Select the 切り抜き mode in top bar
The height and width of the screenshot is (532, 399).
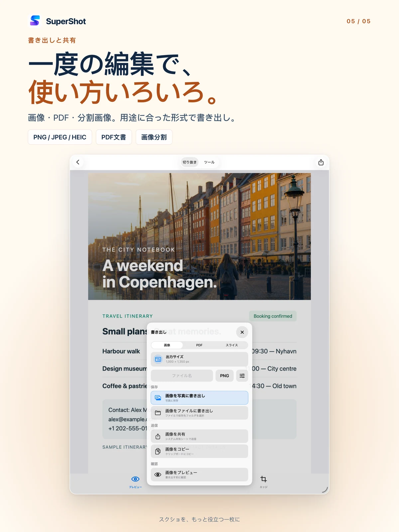[x=190, y=162]
